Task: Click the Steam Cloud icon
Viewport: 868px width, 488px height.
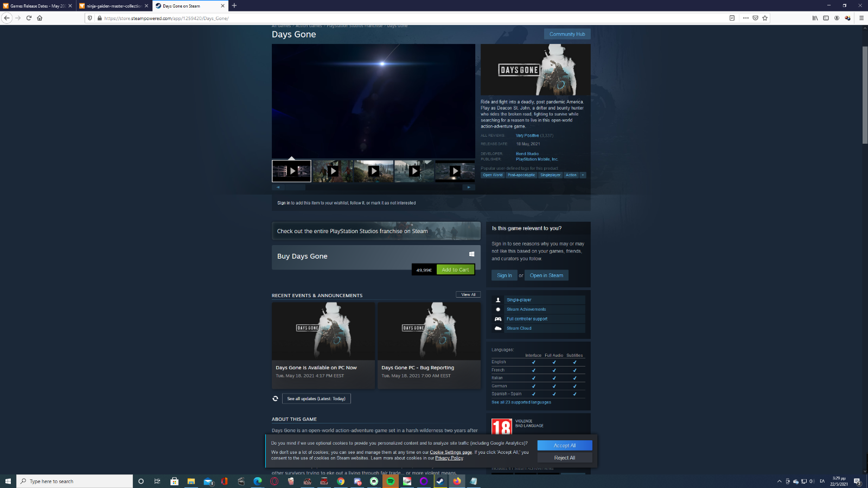Action: tap(498, 328)
